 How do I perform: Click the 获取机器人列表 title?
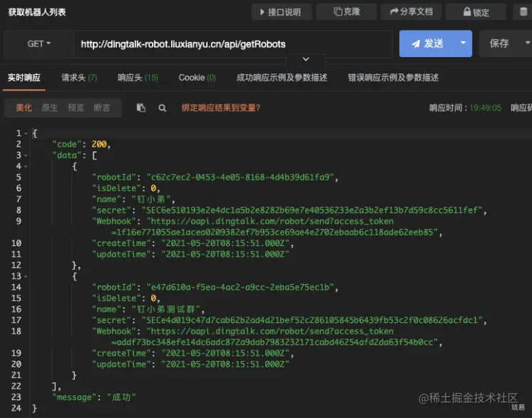37,12
